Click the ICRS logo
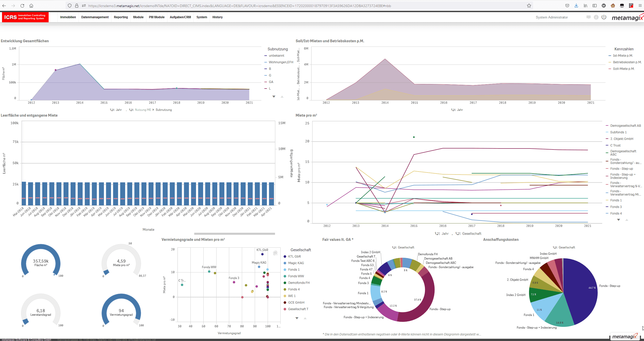Viewport: 644px width, 341px height. tap(25, 17)
